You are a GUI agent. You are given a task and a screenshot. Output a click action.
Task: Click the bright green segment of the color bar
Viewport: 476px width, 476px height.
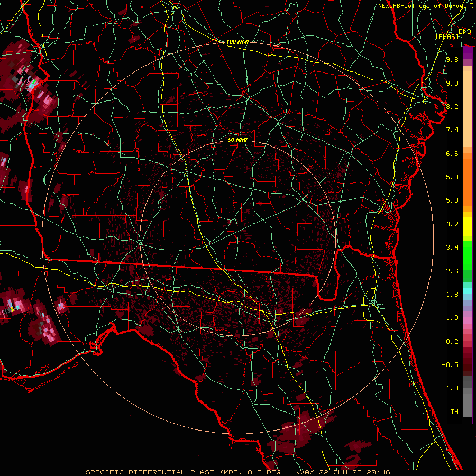[467, 255]
